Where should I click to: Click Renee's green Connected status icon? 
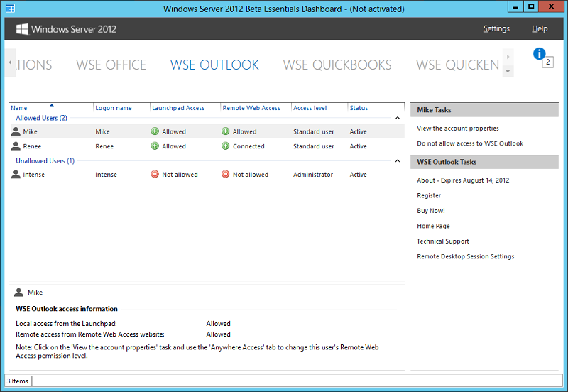pos(226,146)
